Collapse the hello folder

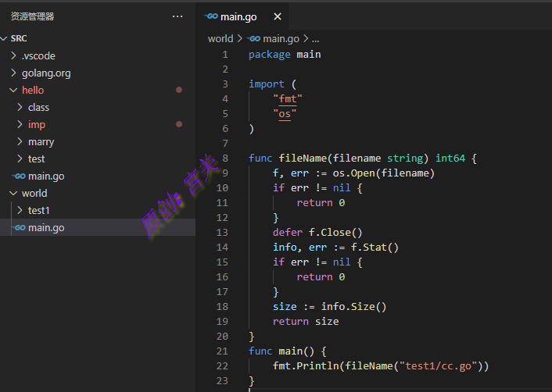[13, 91]
